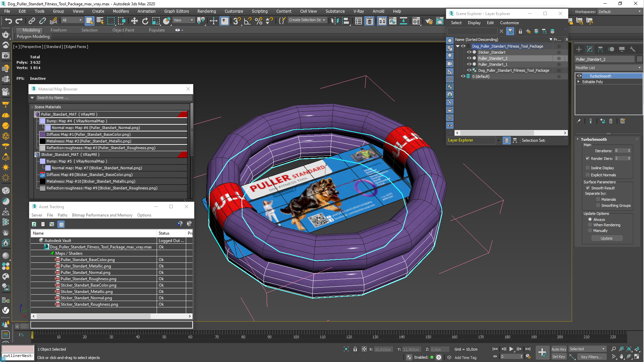Viewport: 644px width, 362px height.
Task: Open the Modify panel tab icon
Action: (590, 49)
